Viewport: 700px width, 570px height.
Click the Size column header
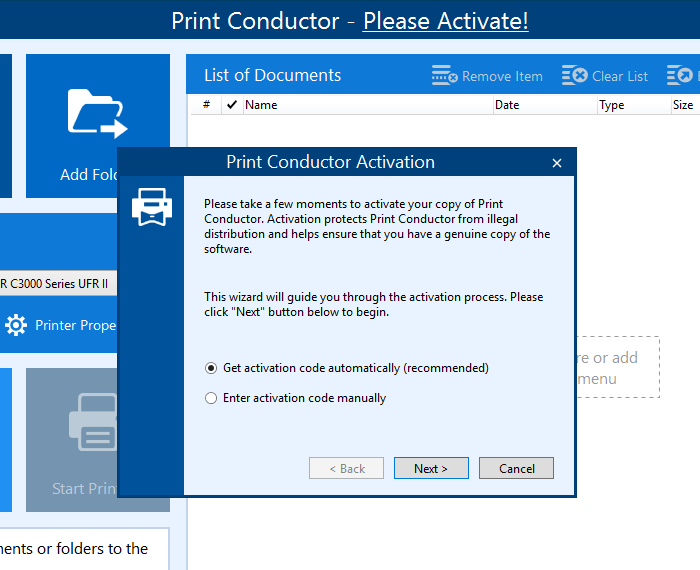click(x=682, y=105)
